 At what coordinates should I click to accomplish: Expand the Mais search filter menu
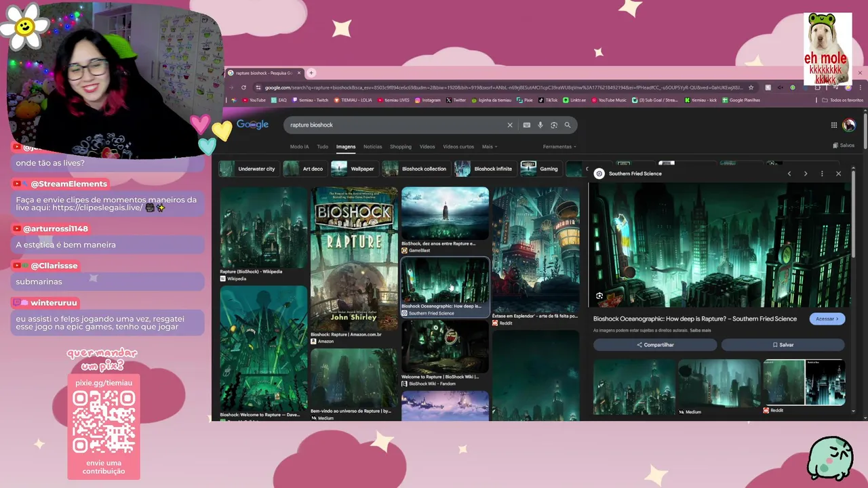[x=490, y=146]
